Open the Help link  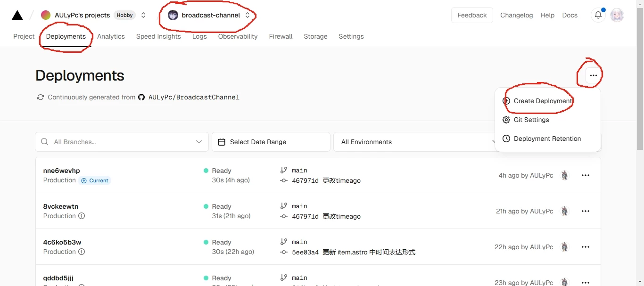click(547, 15)
